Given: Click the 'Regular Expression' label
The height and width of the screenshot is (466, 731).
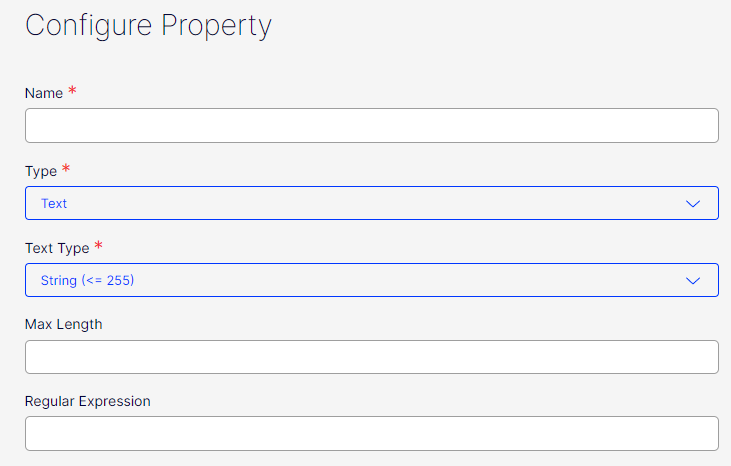Looking at the screenshot, I should coord(87,401).
